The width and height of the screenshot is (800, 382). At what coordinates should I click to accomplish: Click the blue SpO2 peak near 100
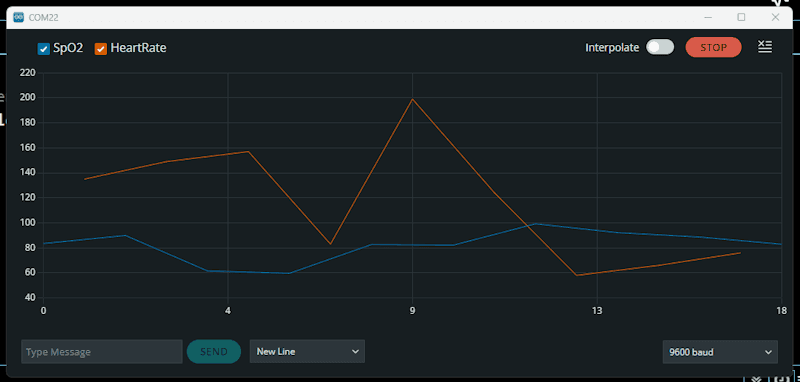coord(535,223)
